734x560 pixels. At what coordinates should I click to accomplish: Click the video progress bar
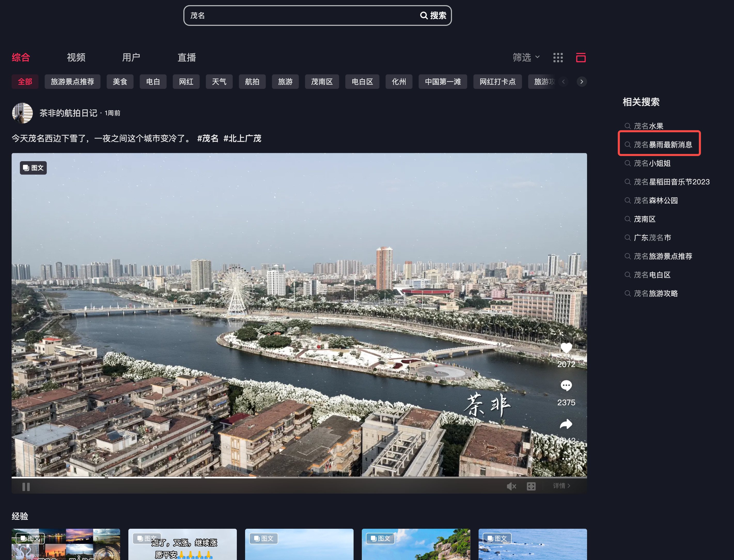pos(299,477)
